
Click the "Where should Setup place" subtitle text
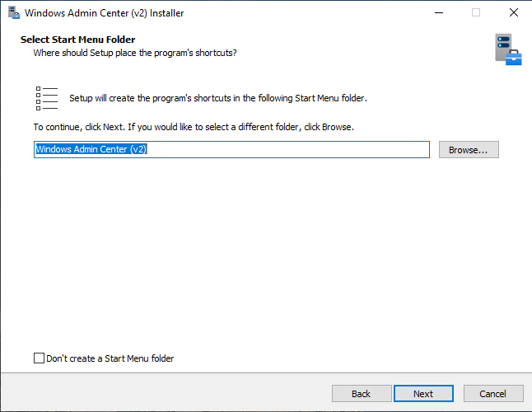coord(135,53)
